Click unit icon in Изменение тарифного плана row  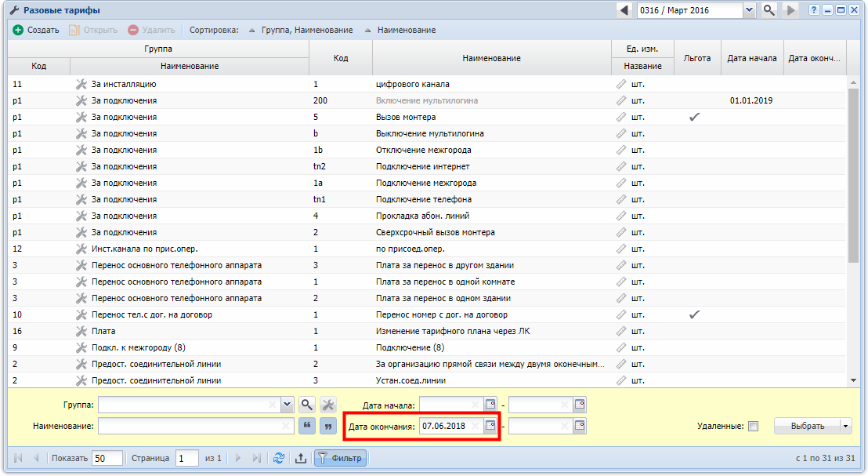tap(621, 332)
